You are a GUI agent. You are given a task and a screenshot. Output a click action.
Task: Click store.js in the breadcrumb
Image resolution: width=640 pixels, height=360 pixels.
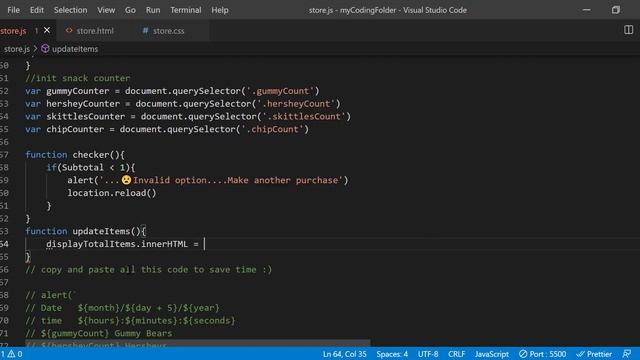point(16,49)
